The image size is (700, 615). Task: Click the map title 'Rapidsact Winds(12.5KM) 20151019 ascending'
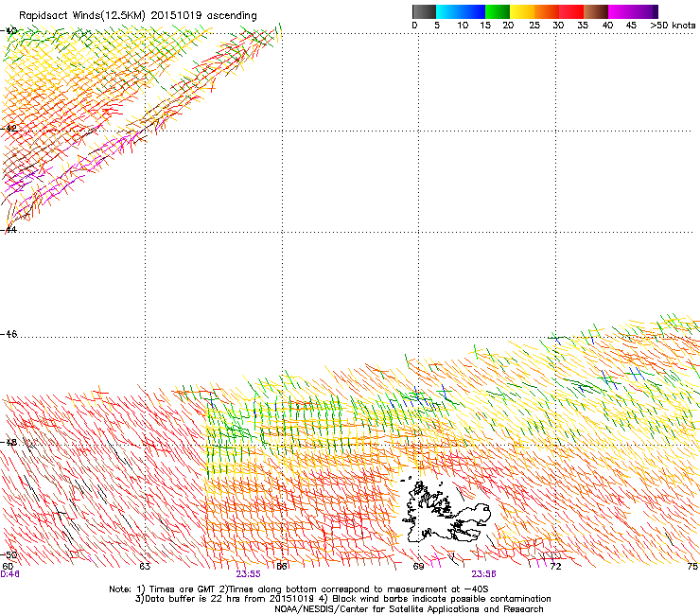point(138,16)
